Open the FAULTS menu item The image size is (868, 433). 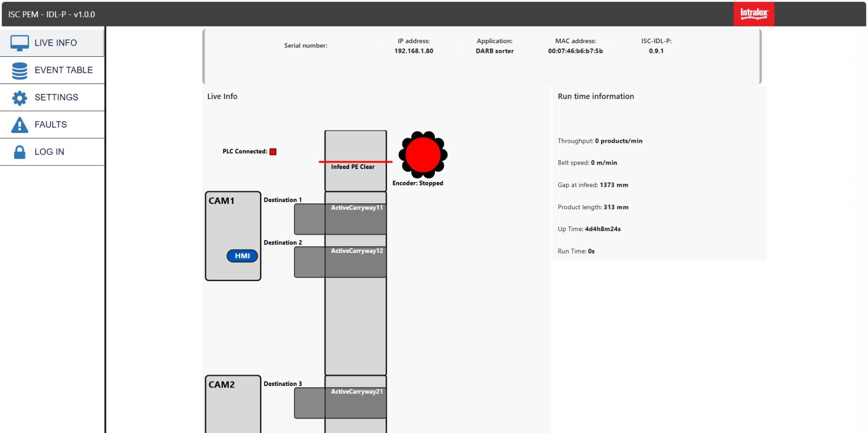(x=52, y=124)
